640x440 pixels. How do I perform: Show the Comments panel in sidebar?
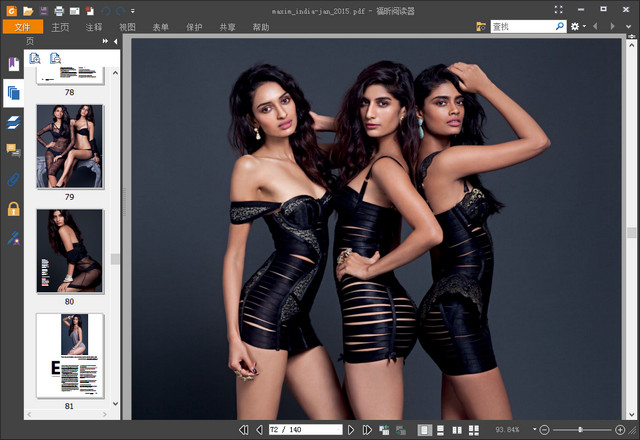[13, 150]
